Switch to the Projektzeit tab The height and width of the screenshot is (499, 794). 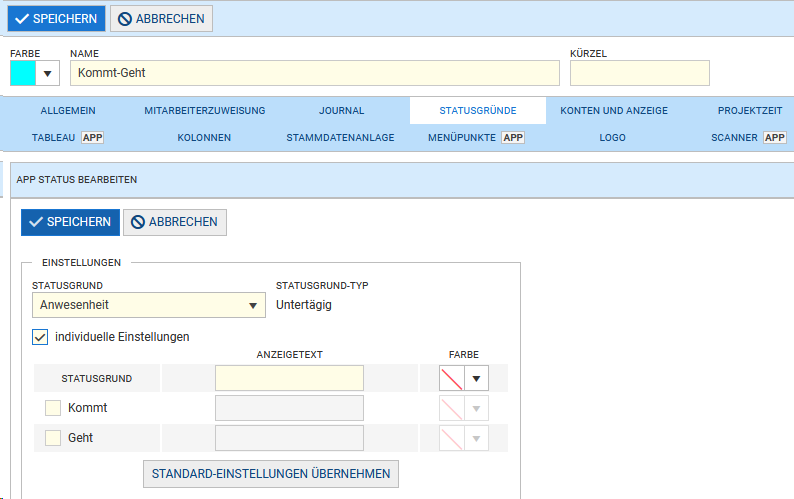(x=750, y=110)
